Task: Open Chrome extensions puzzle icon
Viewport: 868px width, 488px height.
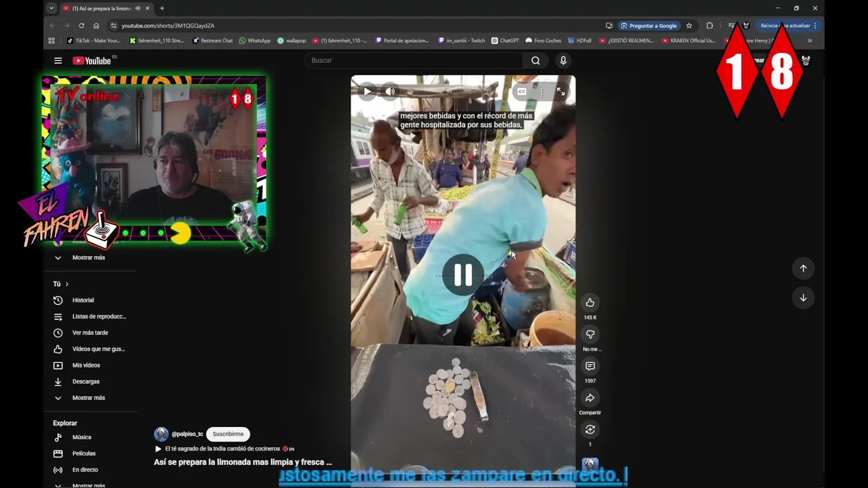Action: (x=709, y=26)
